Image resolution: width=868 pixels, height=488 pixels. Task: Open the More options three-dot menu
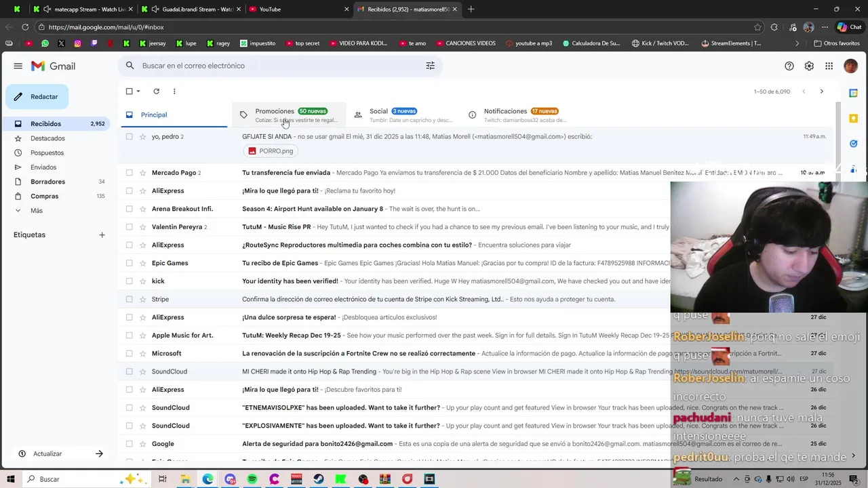tap(174, 91)
